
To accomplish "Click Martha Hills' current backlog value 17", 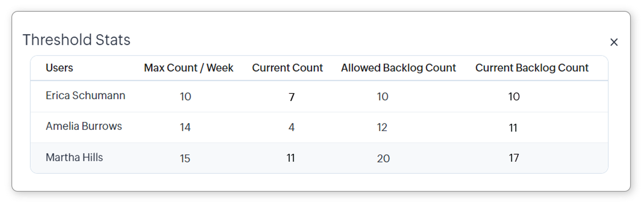I will coord(513,158).
